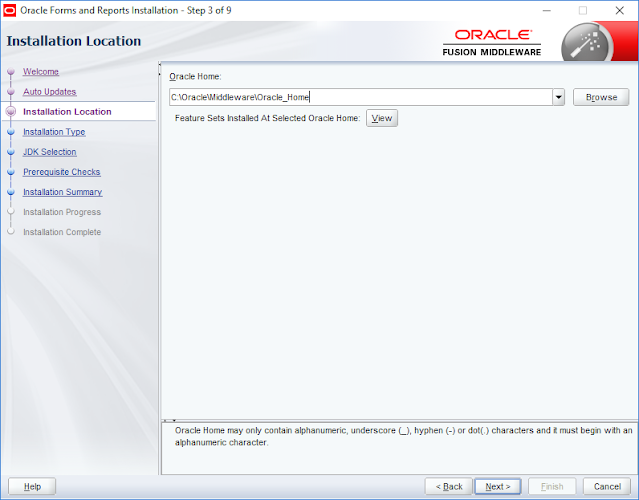Screen dimensions: 639x500
Task: Click the Installation Type step bullet icon
Action: click(11, 132)
